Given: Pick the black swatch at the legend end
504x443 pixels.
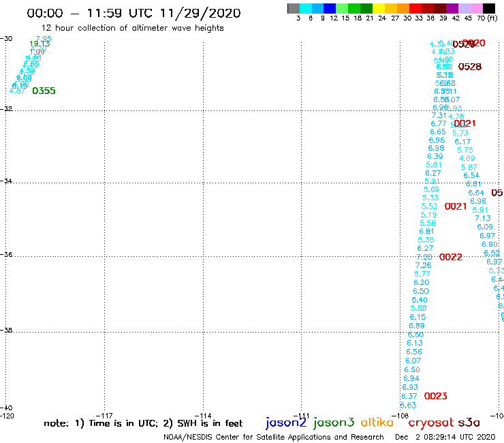Looking at the screenshot, I should coord(489,8).
